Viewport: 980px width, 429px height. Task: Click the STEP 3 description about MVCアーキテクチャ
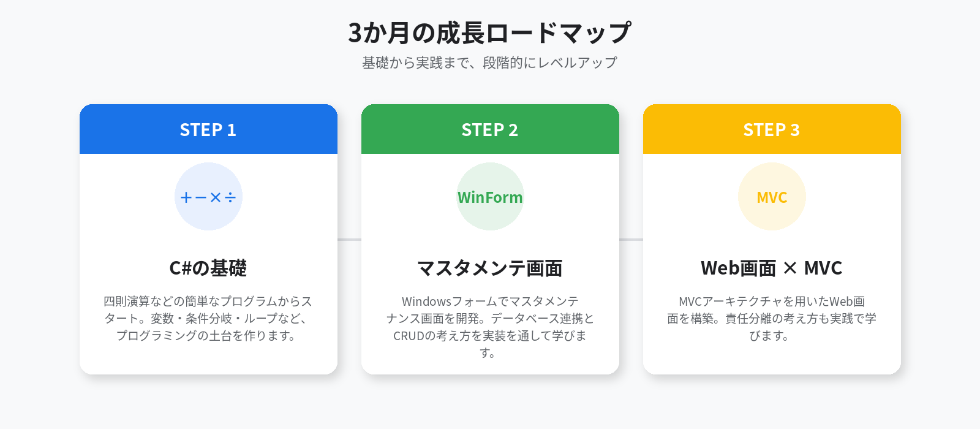pos(772,319)
